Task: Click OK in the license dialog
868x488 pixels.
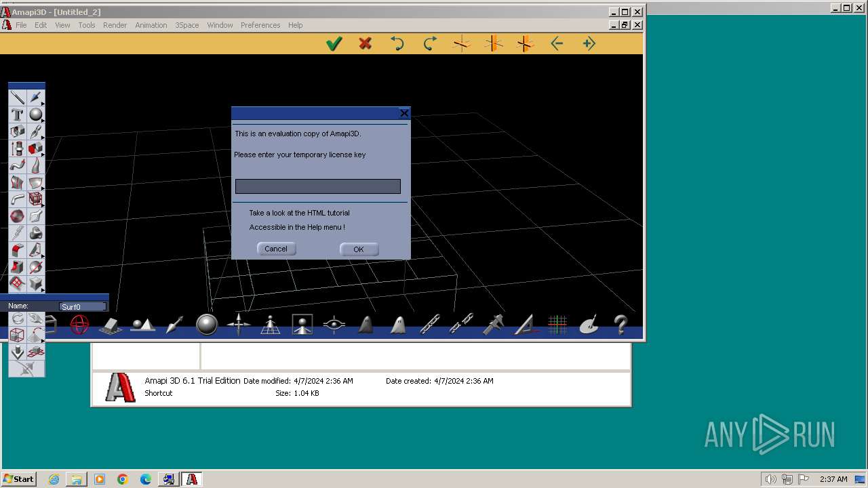Action: click(359, 249)
